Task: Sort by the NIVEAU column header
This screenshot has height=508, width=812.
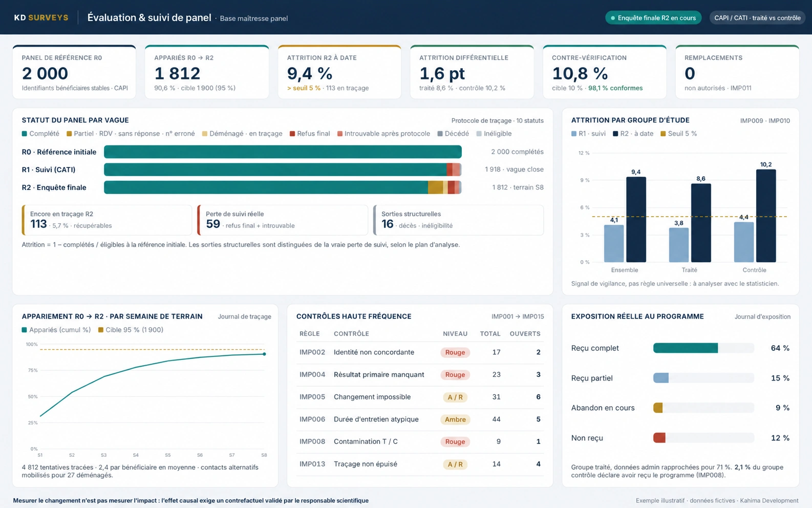Action: pos(455,334)
